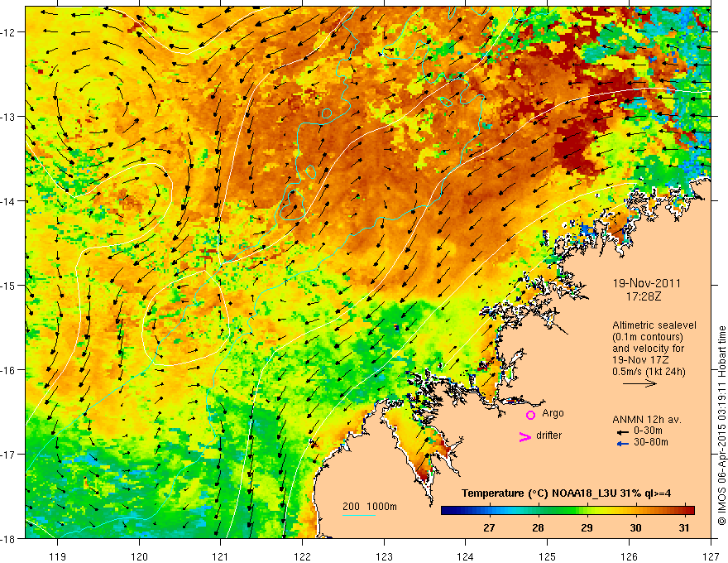
Task: Click the longitude 122 axis label
Action: pos(302,556)
